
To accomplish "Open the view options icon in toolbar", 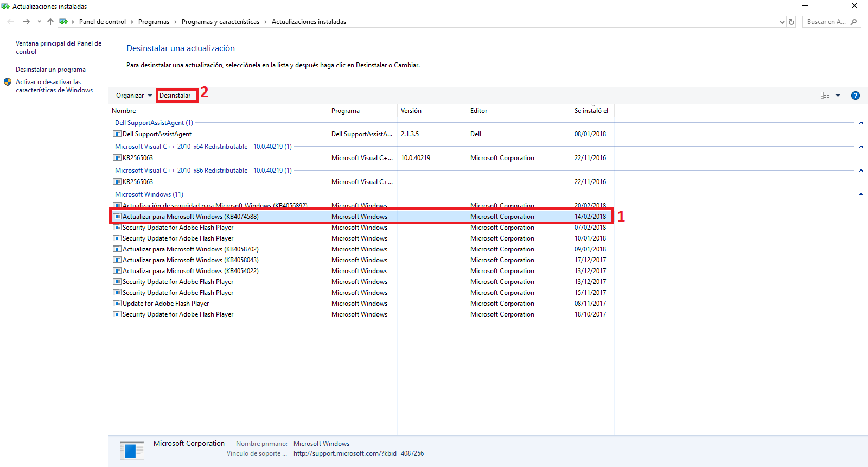I will click(825, 96).
